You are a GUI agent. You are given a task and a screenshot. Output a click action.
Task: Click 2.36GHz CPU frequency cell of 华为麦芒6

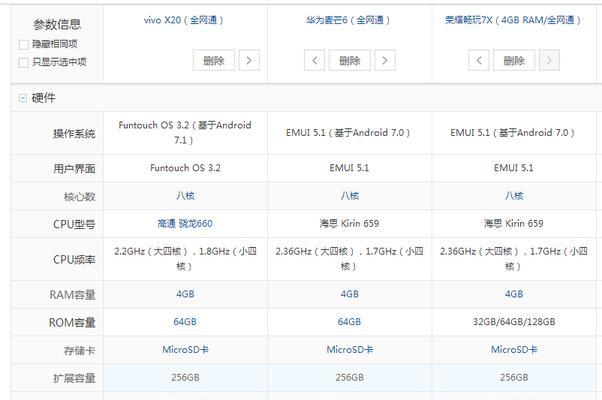349,259
